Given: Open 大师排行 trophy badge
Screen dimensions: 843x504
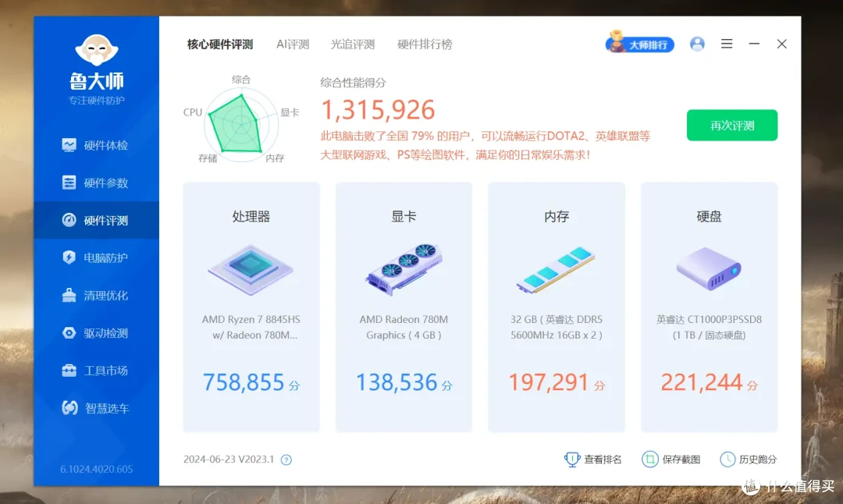Looking at the screenshot, I should coord(640,43).
